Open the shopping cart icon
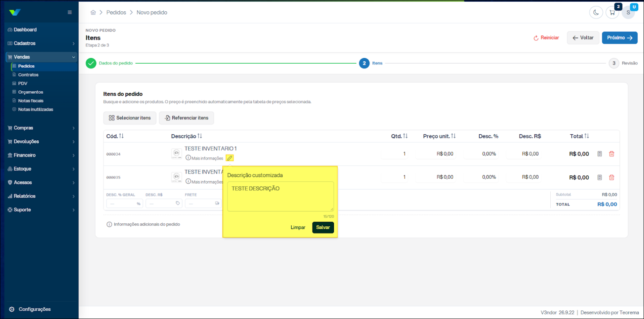 (612, 13)
